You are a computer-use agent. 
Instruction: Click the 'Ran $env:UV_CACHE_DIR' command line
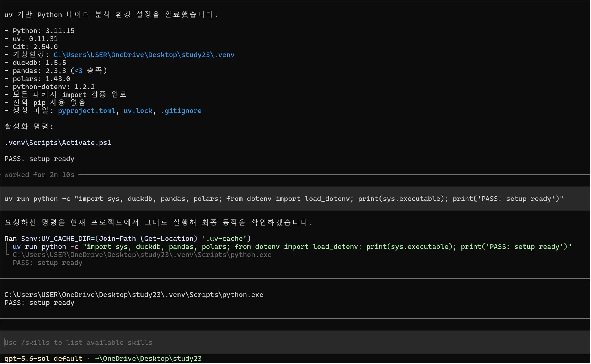coord(128,239)
